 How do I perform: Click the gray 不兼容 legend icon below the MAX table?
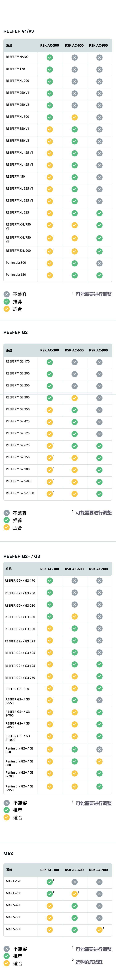pyautogui.click(x=6, y=949)
